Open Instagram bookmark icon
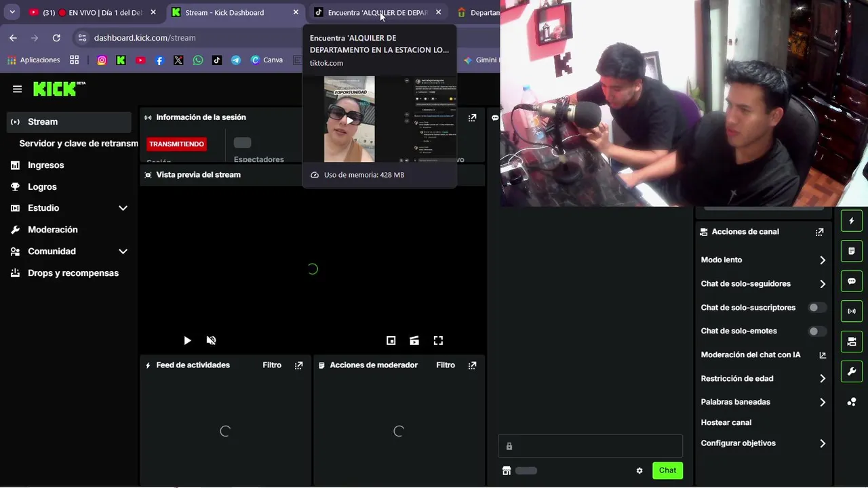868x488 pixels. pyautogui.click(x=102, y=60)
